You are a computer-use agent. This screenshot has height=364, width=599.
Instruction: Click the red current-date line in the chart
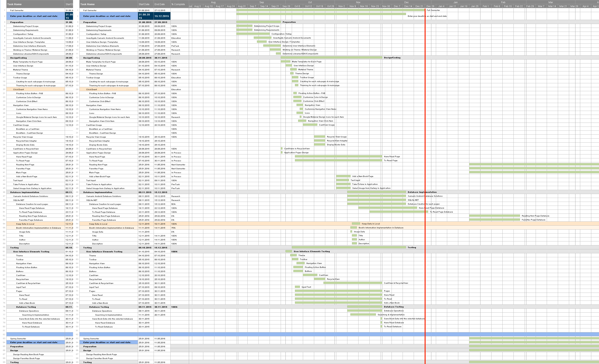pyautogui.click(x=425, y=121)
